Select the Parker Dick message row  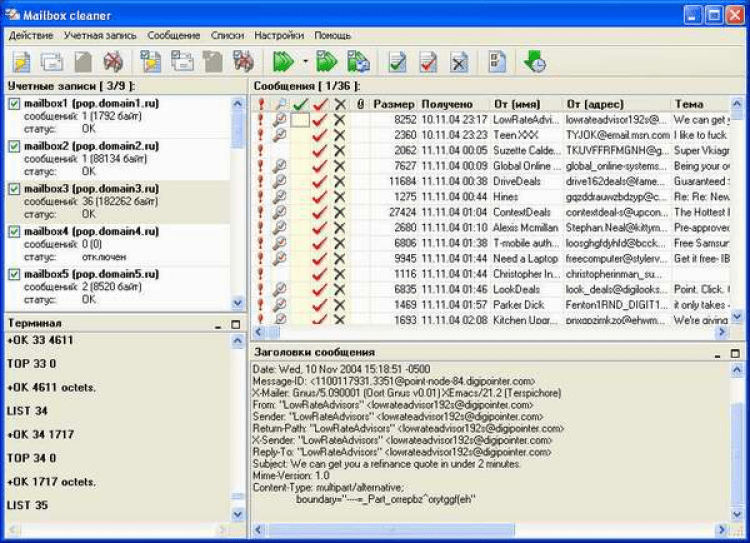click(x=491, y=305)
